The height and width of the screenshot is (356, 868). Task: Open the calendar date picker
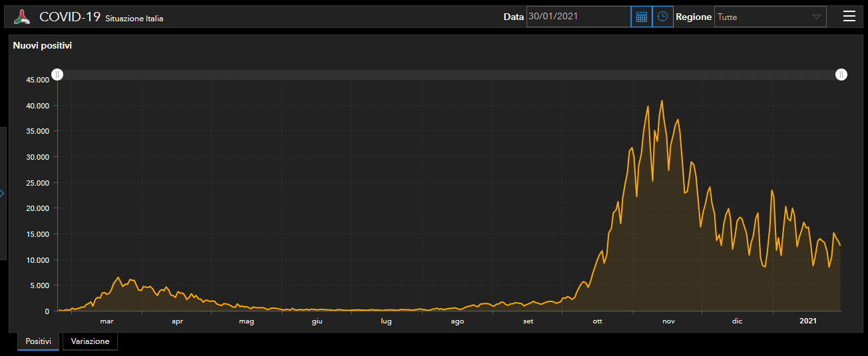(642, 17)
